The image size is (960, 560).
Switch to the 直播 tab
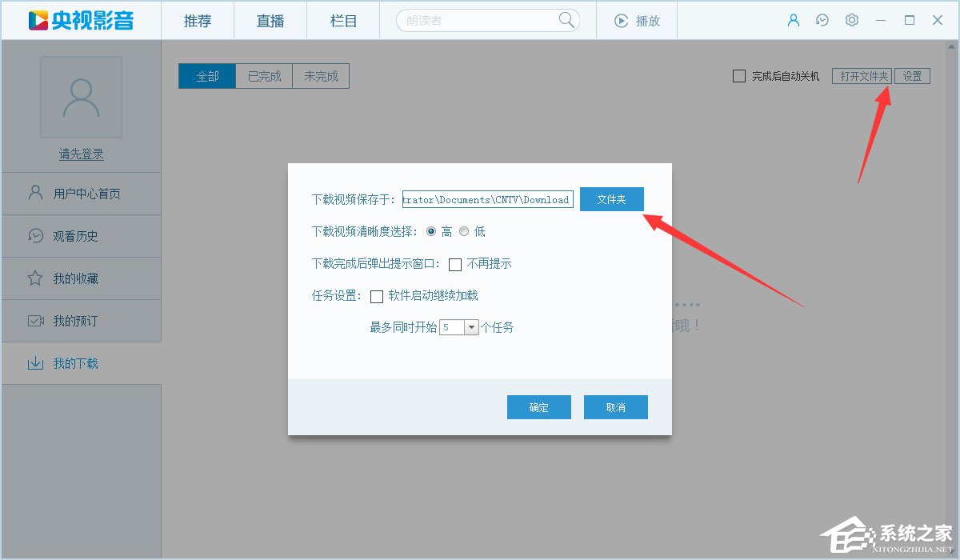(270, 21)
